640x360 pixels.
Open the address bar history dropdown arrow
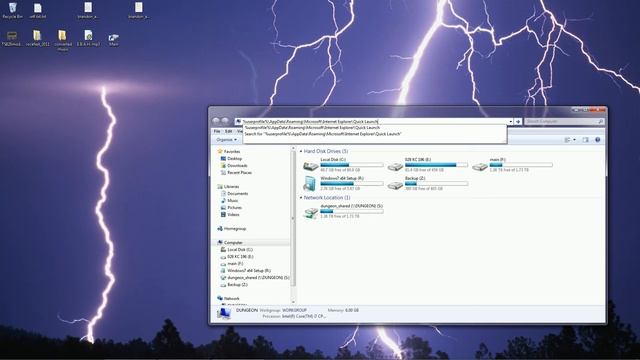coord(510,122)
